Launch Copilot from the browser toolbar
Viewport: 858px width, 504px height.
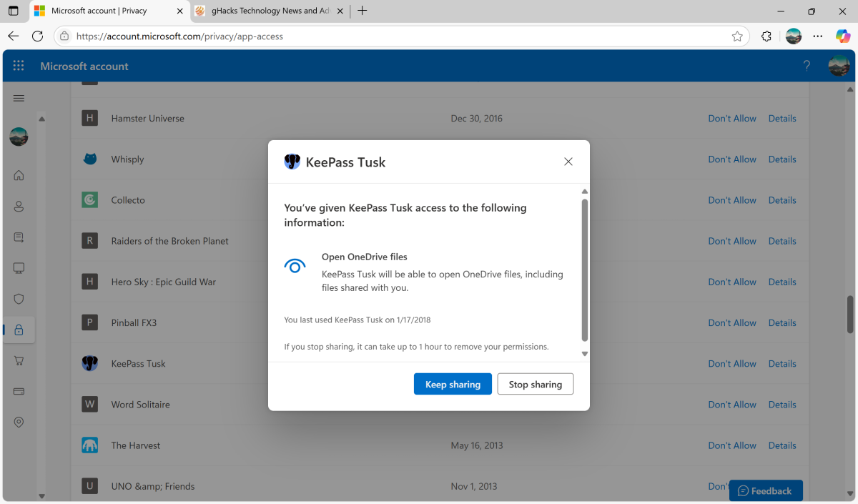(x=843, y=36)
